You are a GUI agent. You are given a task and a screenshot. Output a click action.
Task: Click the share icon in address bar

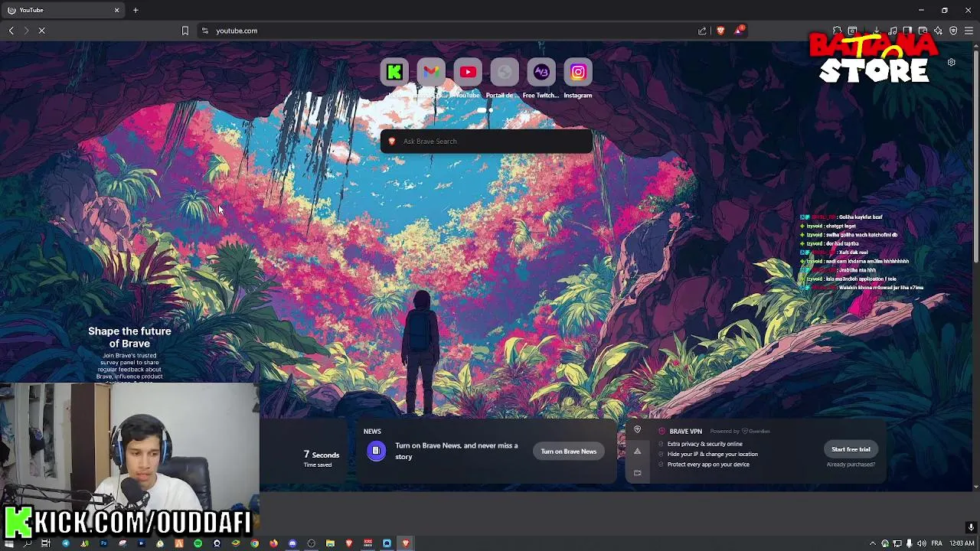click(x=702, y=31)
